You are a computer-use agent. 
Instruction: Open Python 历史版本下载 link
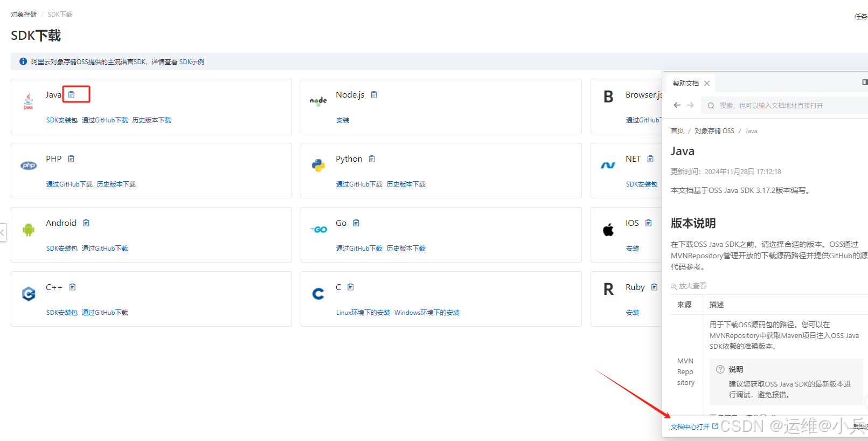click(x=406, y=184)
